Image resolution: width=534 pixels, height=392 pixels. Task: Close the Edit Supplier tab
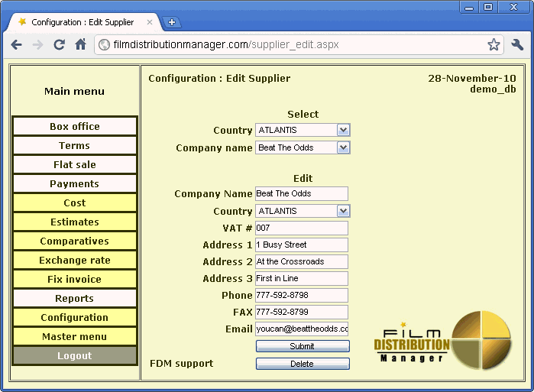click(x=150, y=22)
